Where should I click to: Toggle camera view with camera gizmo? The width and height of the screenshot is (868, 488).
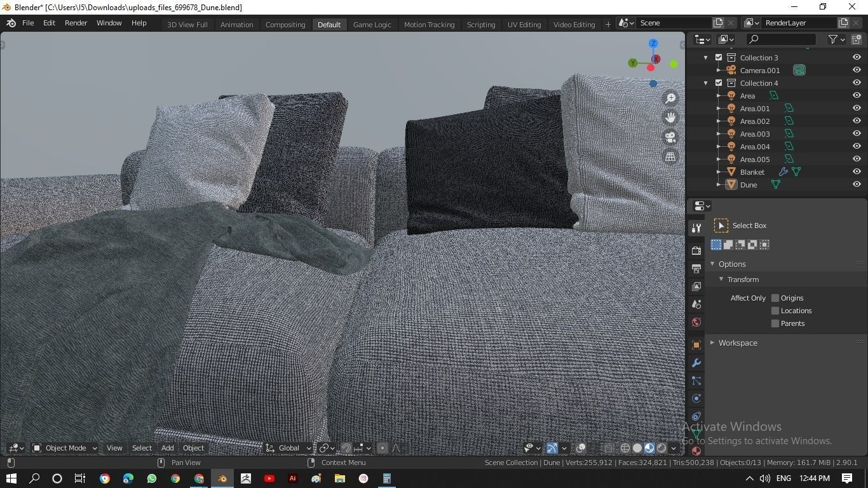[x=670, y=137]
